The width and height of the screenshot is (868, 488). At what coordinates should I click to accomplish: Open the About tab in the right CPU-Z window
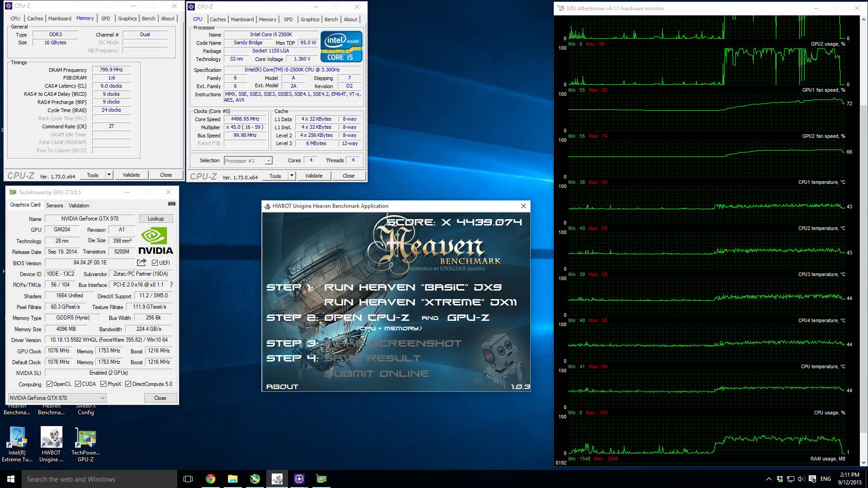(x=350, y=19)
